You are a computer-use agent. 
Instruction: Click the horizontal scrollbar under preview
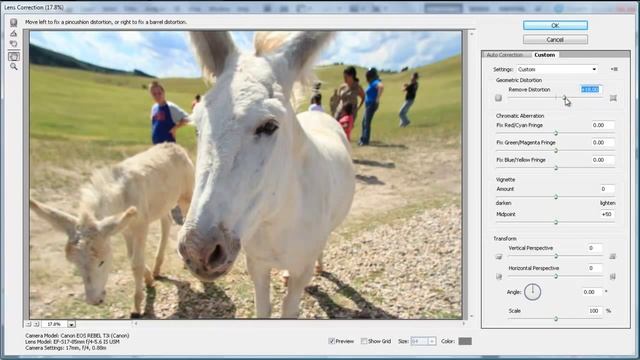(299, 324)
